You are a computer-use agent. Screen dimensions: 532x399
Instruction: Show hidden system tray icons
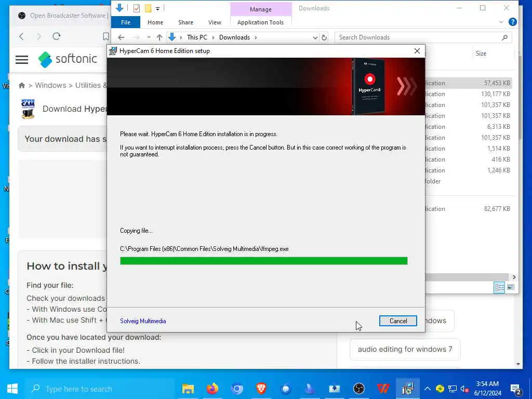428,389
